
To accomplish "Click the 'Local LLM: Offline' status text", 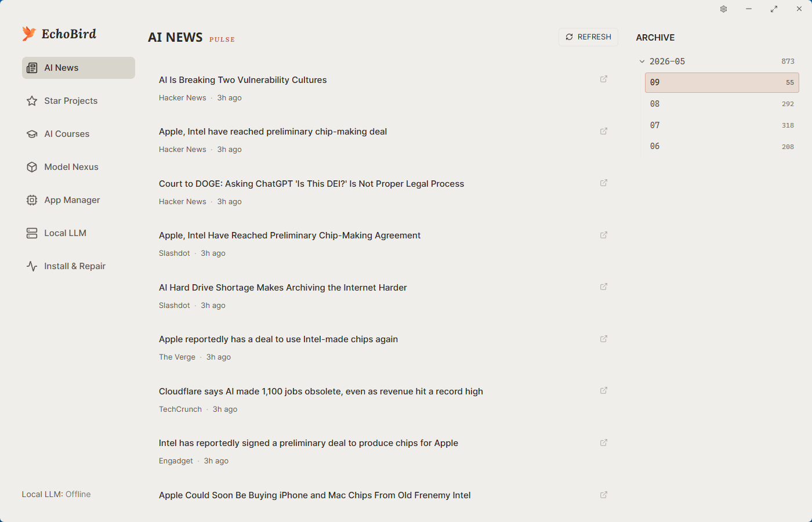I will (x=56, y=494).
